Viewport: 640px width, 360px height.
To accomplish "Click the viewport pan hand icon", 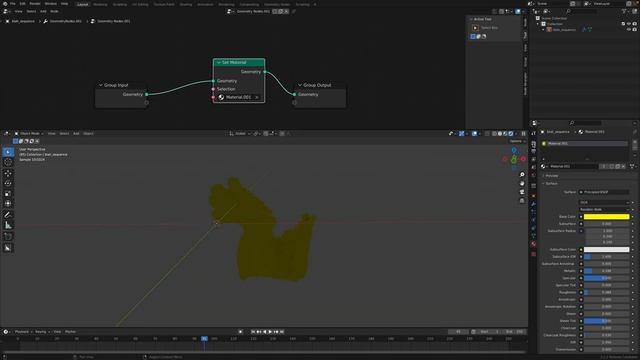I will [522, 183].
